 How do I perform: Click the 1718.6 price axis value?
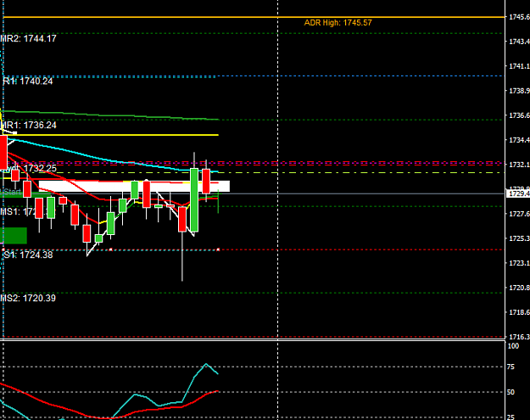519,312
